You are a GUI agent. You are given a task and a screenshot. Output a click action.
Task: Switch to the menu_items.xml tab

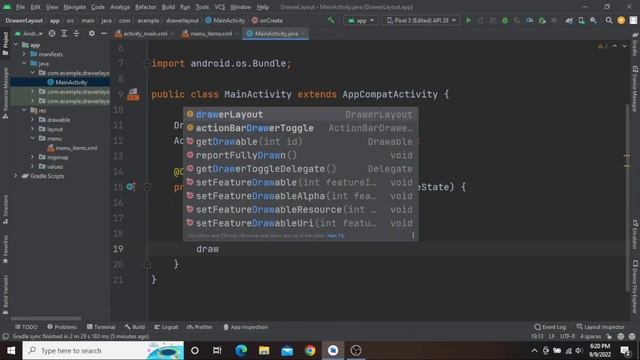pyautogui.click(x=211, y=33)
